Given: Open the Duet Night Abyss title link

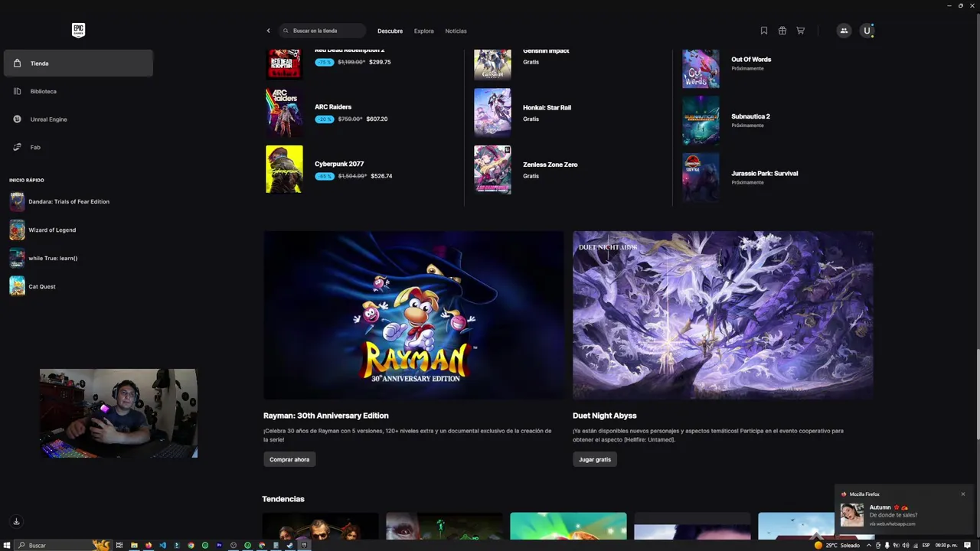Looking at the screenshot, I should (x=605, y=416).
